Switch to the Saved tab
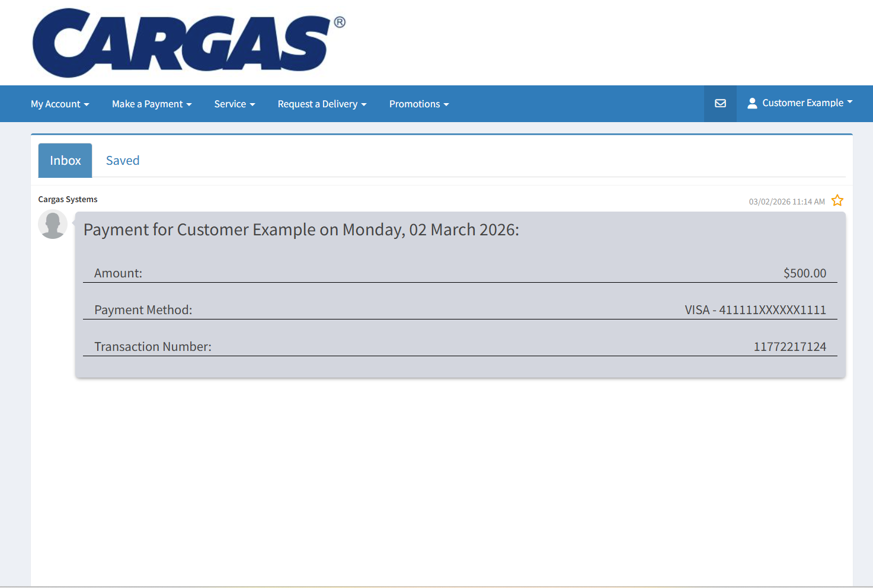This screenshot has height=588, width=873. [123, 161]
